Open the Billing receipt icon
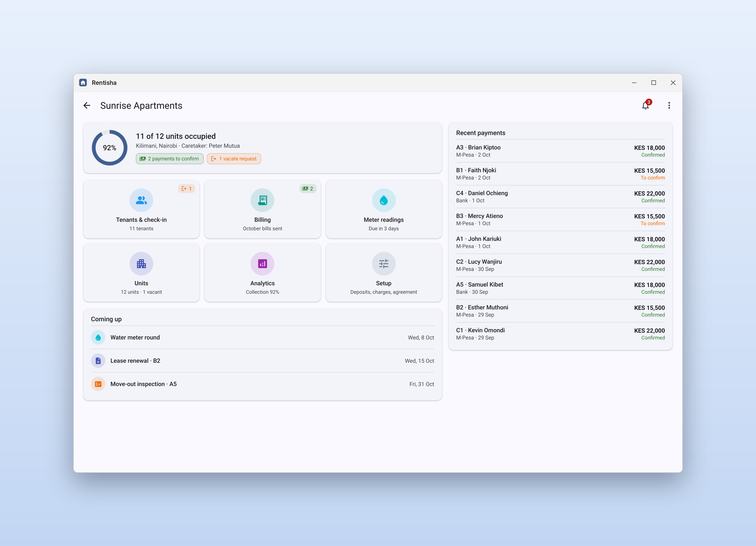756x546 pixels. pyautogui.click(x=262, y=200)
